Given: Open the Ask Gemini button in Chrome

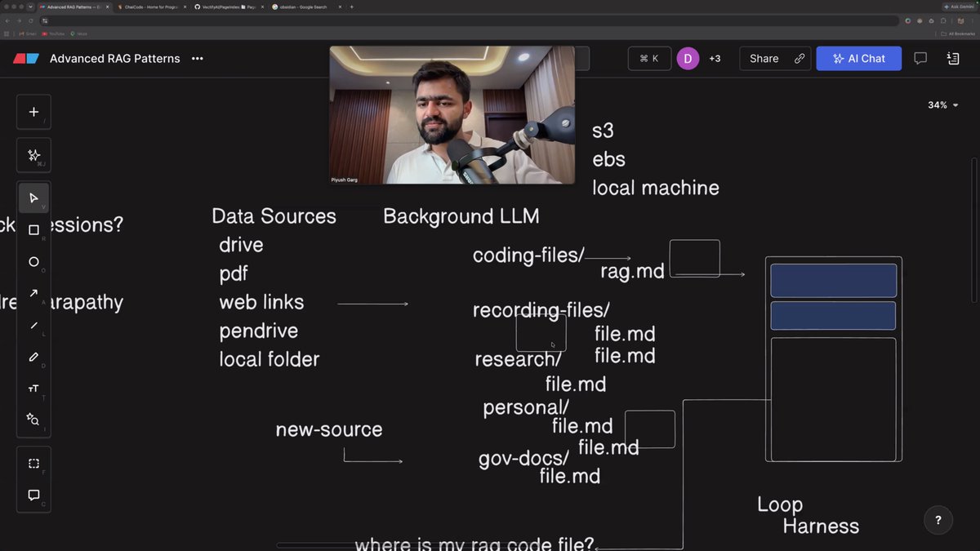Looking at the screenshot, I should (x=960, y=7).
